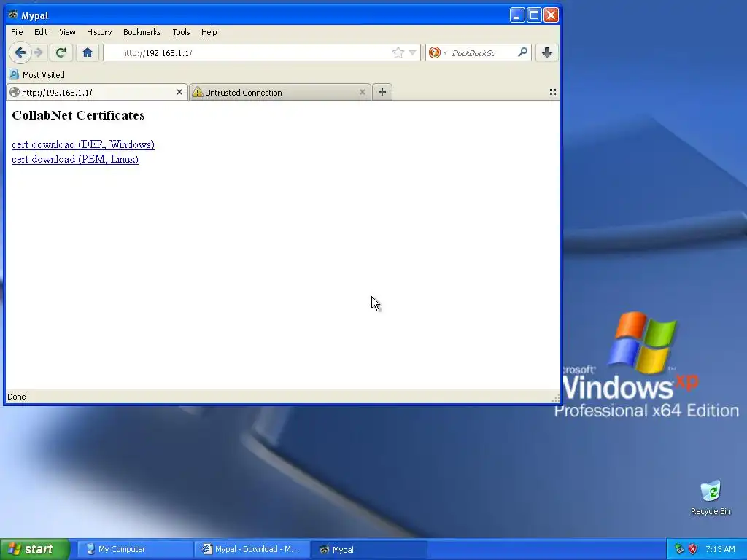Bookmark this page with the star icon

point(398,52)
